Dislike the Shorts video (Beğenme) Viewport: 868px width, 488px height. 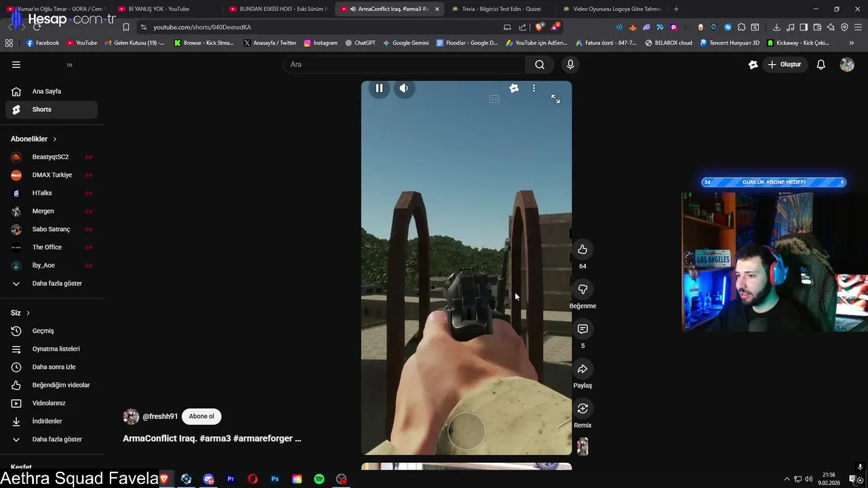pos(583,289)
